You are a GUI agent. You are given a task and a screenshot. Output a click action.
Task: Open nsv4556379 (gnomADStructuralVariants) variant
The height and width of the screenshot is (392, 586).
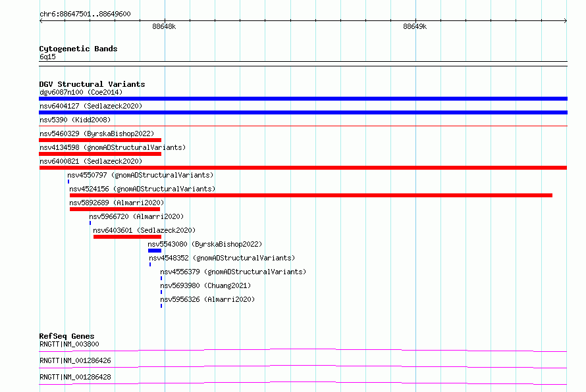pos(233,272)
